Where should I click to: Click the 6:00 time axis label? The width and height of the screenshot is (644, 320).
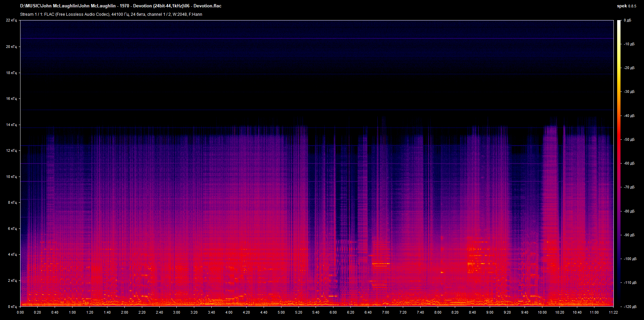pyautogui.click(x=333, y=312)
